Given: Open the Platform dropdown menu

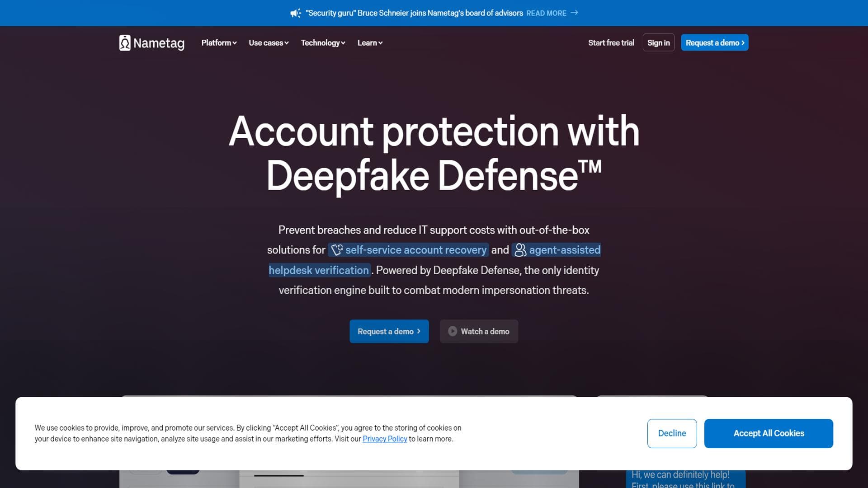Looking at the screenshot, I should click(x=219, y=43).
